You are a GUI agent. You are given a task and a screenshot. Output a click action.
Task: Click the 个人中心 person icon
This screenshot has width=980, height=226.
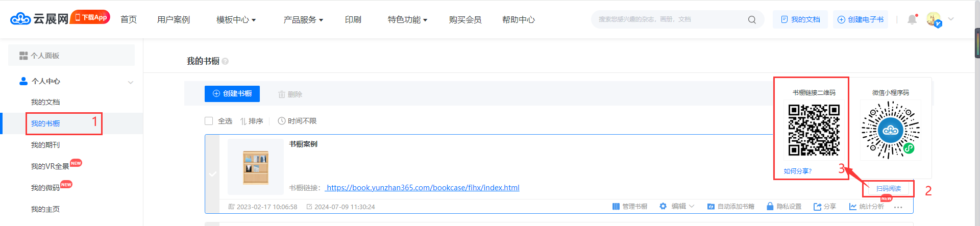coord(23,81)
